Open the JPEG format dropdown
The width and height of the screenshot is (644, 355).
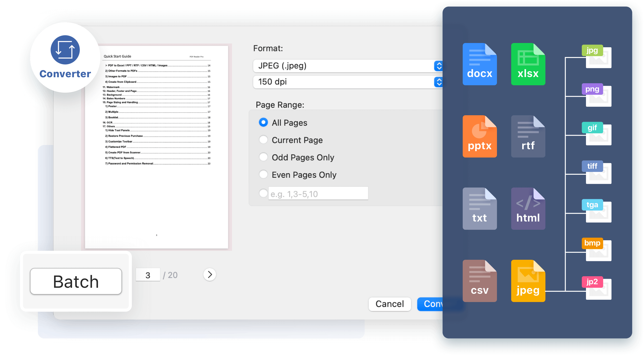point(348,66)
